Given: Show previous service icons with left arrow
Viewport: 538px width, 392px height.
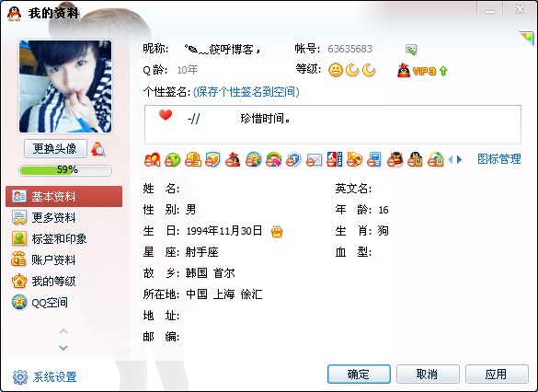Looking at the screenshot, I should coord(451,159).
